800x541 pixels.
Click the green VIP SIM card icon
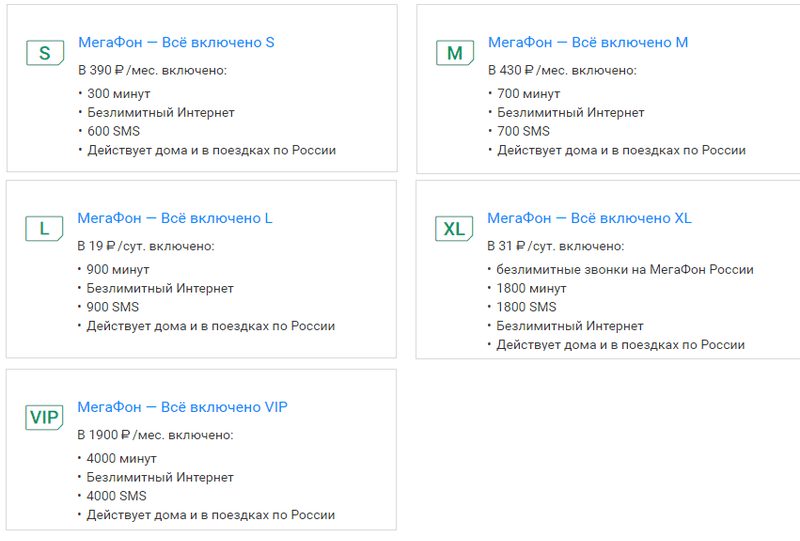pyautogui.click(x=44, y=417)
